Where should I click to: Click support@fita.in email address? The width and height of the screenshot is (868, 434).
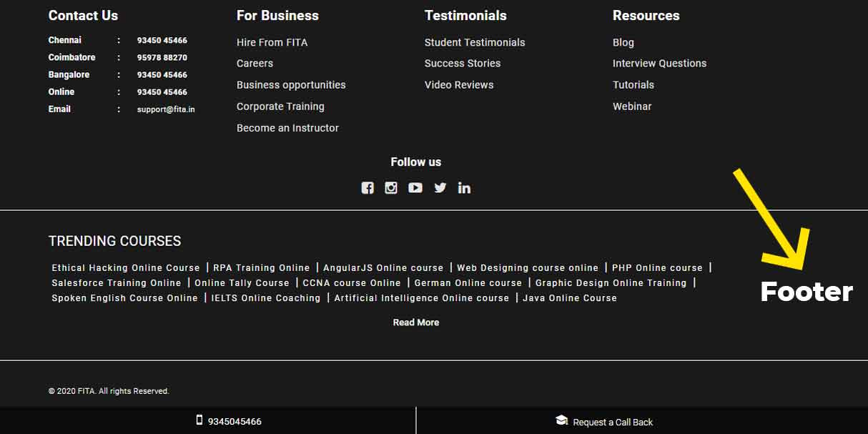[x=166, y=109]
